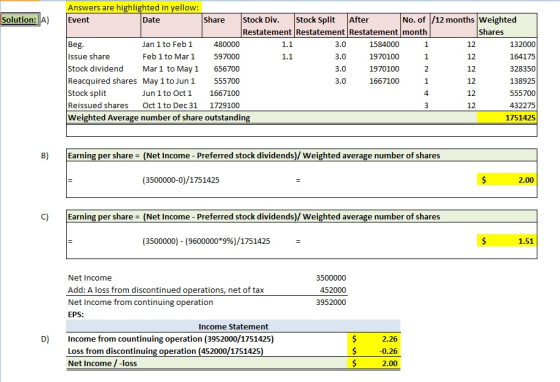560x382 pixels.
Task: Select share value 597000
Action: tap(227, 57)
